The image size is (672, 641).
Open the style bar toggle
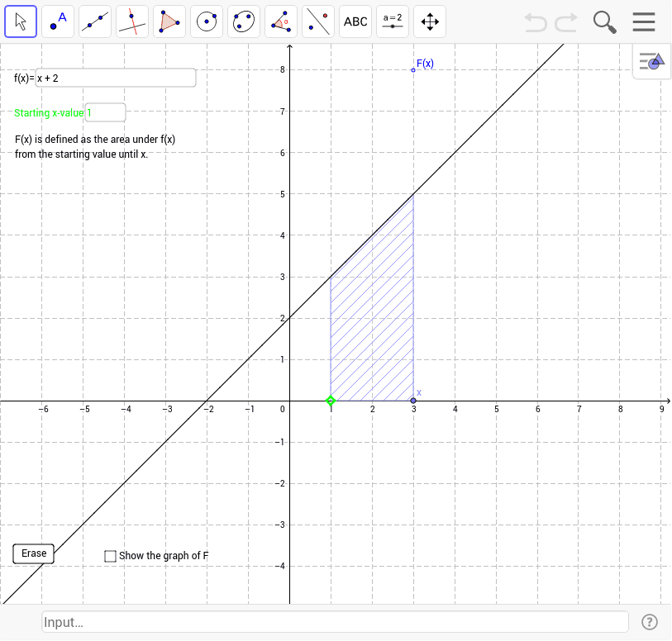(x=652, y=61)
